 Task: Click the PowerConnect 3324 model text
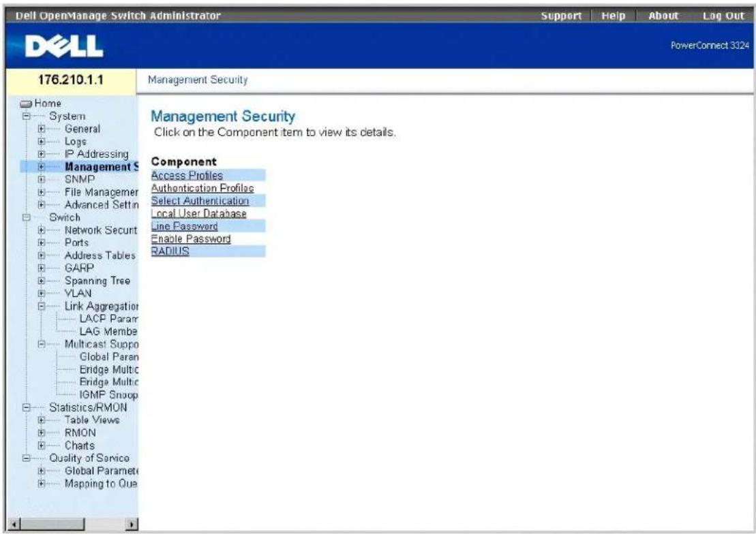[710, 46]
